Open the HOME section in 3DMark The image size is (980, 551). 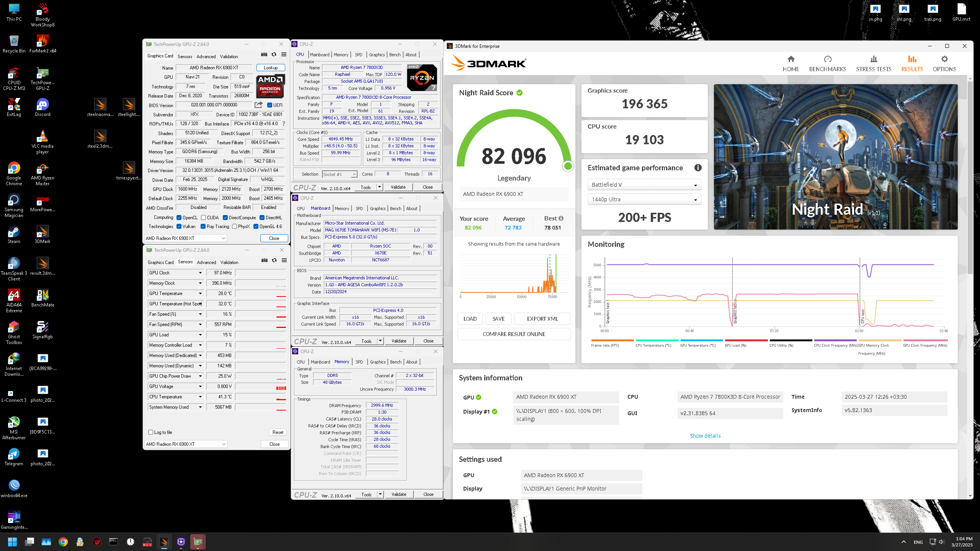[x=791, y=64]
